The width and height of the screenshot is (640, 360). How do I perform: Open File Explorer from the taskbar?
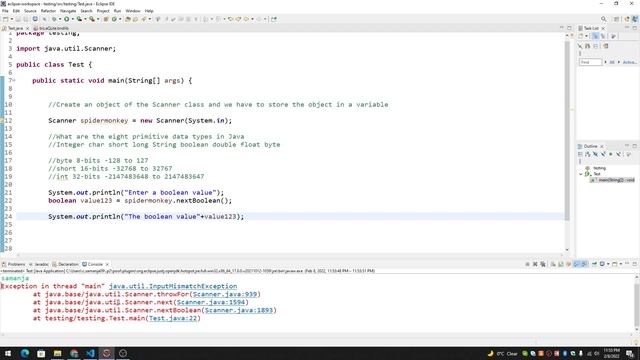[57, 353]
